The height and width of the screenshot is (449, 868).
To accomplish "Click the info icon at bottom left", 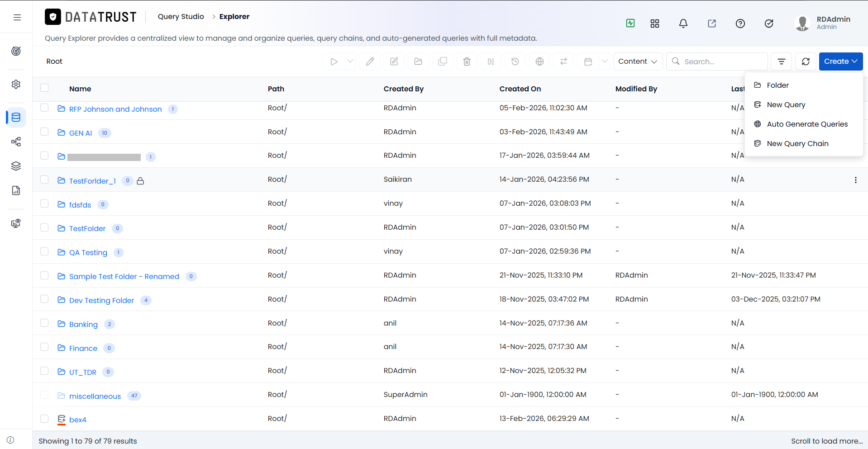I will 10,440.
